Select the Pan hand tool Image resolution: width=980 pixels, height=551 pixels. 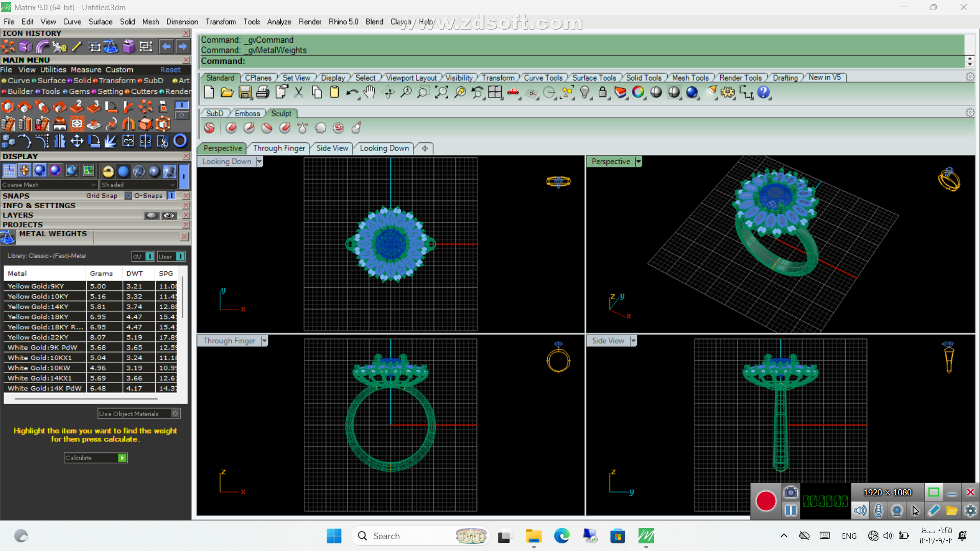[x=370, y=92]
